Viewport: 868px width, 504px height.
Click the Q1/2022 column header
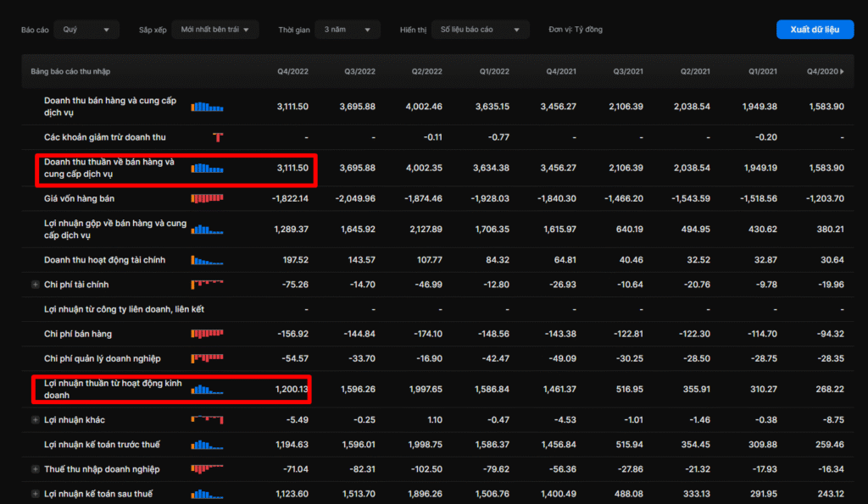[494, 71]
